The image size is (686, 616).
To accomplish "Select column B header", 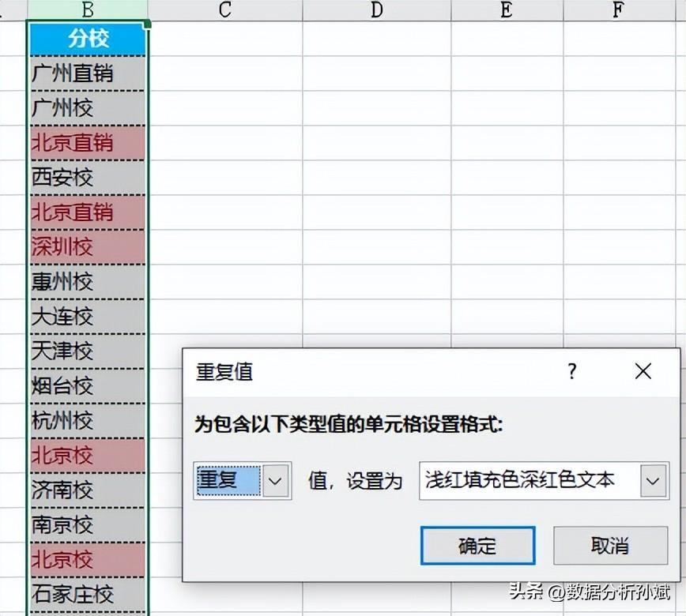I will coord(88,9).
